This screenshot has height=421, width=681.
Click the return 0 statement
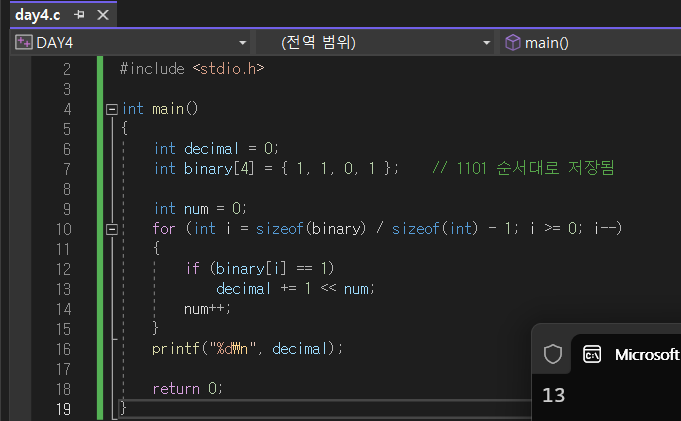187,388
